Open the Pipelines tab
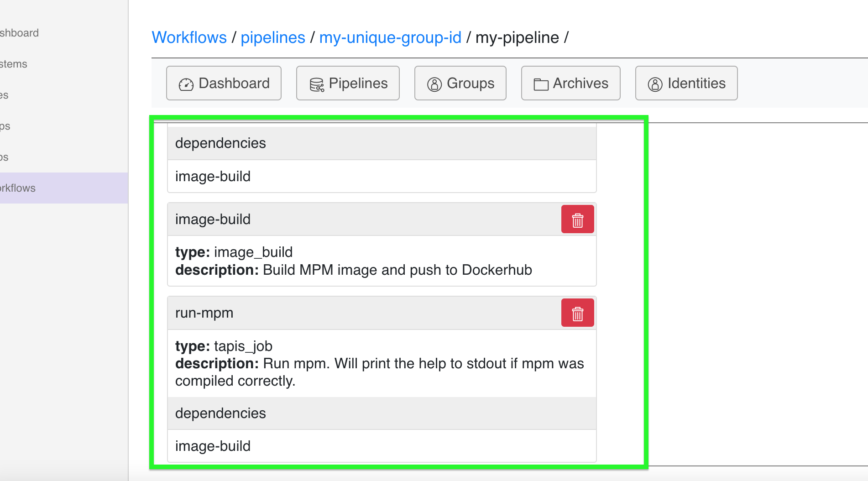The height and width of the screenshot is (481, 868). pyautogui.click(x=348, y=83)
